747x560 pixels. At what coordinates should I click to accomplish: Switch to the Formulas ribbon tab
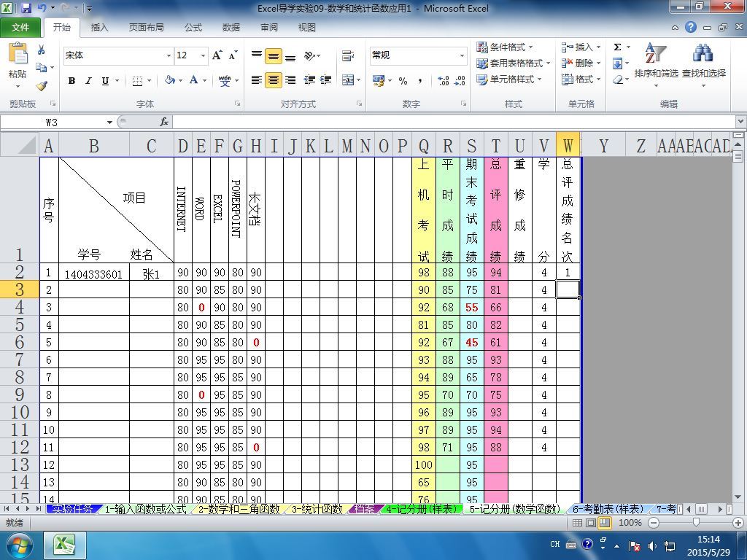[x=193, y=28]
